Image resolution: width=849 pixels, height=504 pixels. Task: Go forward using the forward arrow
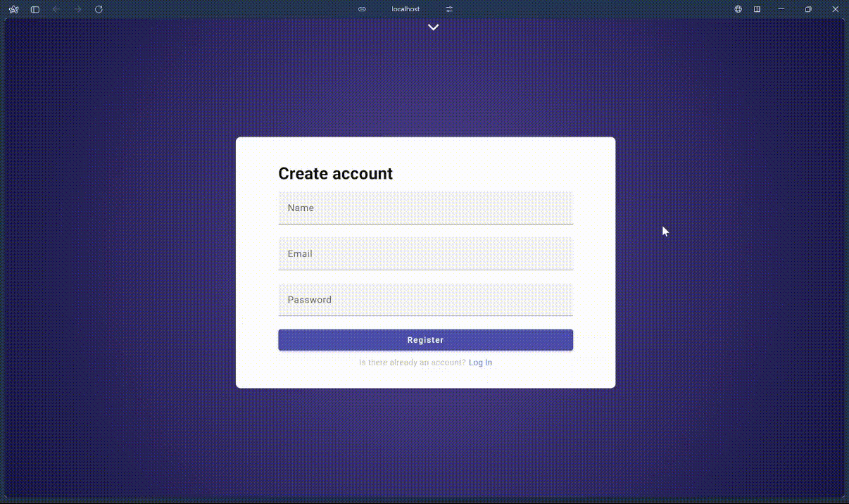pos(77,9)
